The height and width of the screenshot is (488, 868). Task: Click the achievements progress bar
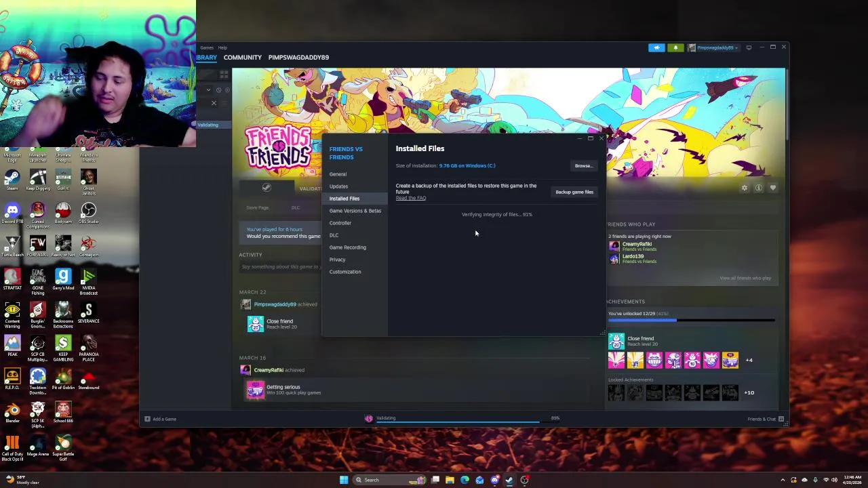pyautogui.click(x=691, y=320)
